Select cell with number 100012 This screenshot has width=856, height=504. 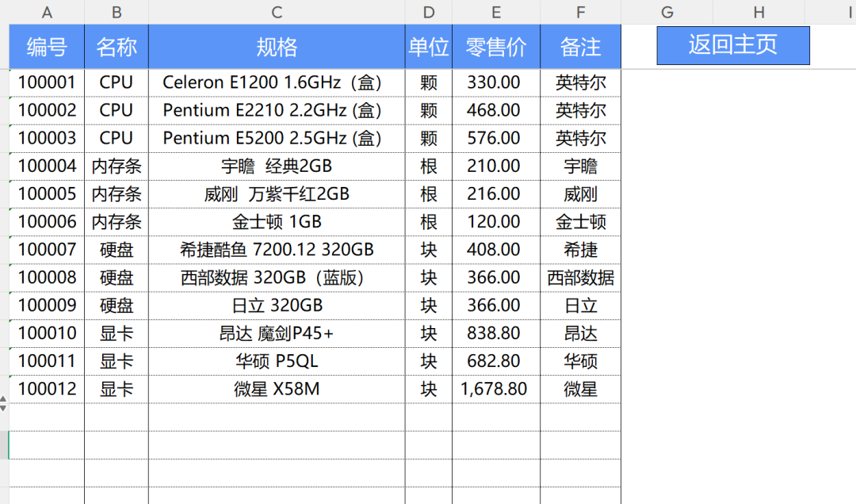47,389
